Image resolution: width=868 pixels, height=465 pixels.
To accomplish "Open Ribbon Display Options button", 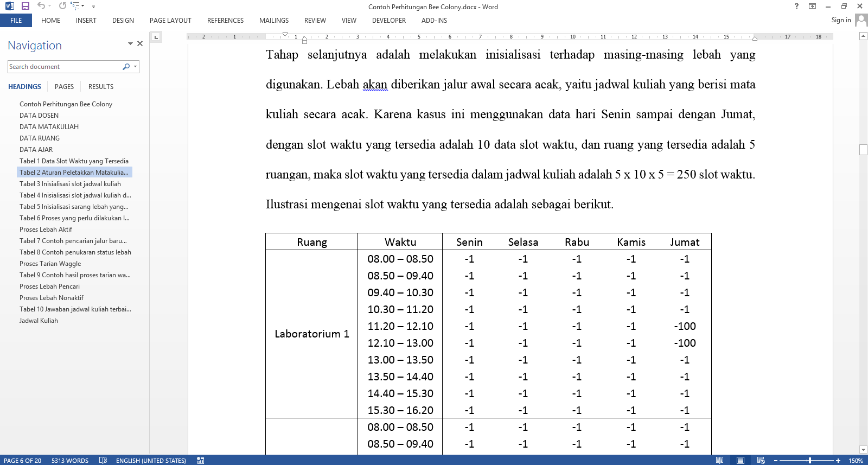I will [812, 6].
